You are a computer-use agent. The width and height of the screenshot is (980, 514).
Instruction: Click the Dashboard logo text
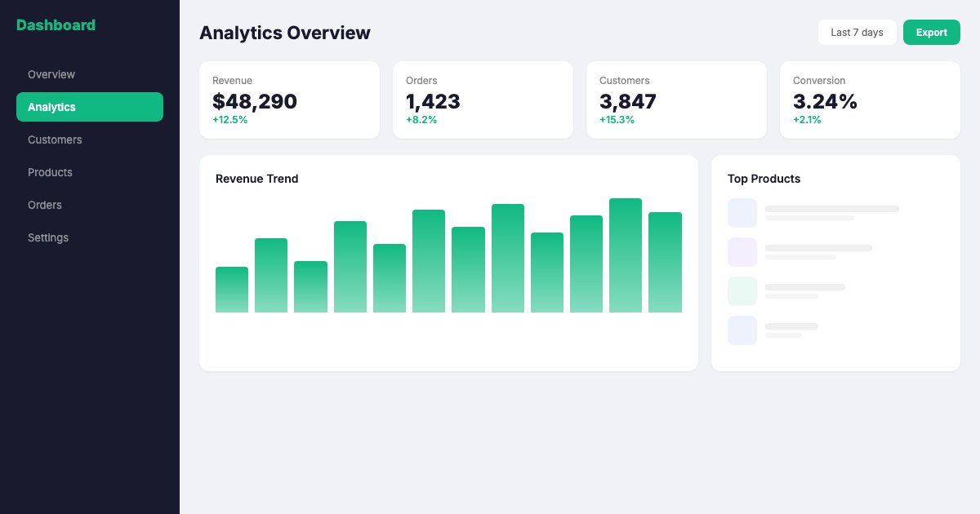[56, 25]
